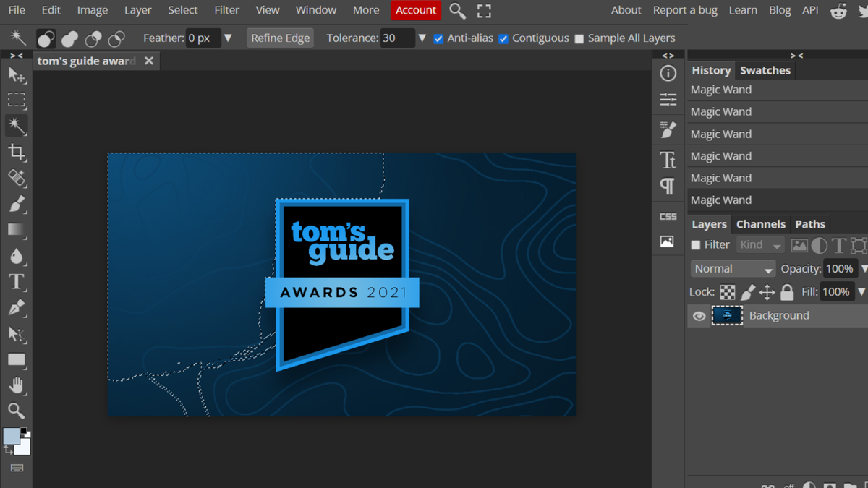Open the Filter menu
Screen dimensions: 868x488
[226, 10]
